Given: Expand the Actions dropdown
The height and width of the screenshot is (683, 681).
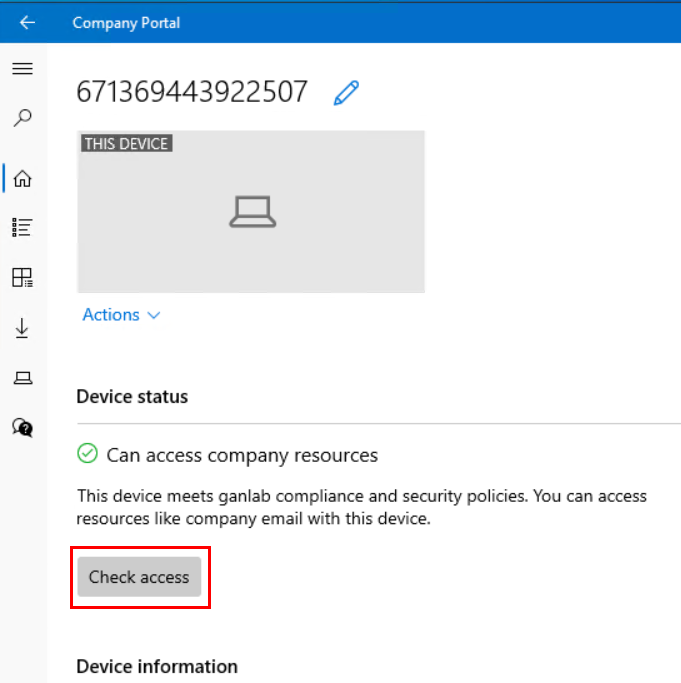Looking at the screenshot, I should (121, 315).
